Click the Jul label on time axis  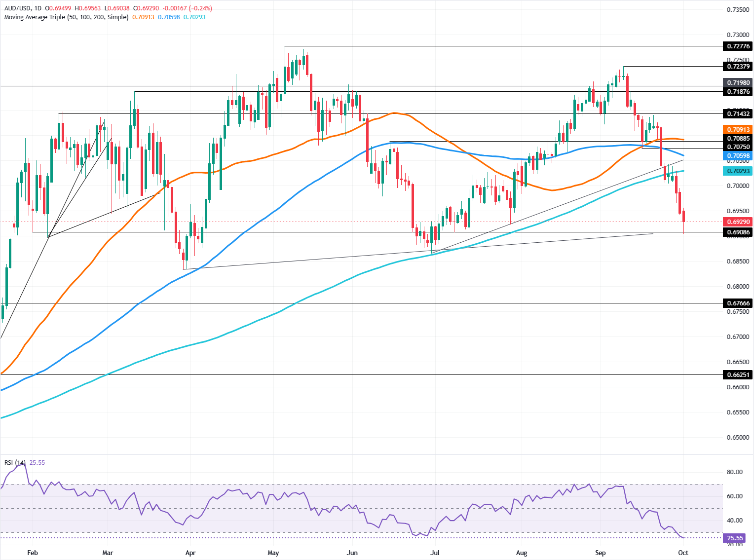click(435, 553)
